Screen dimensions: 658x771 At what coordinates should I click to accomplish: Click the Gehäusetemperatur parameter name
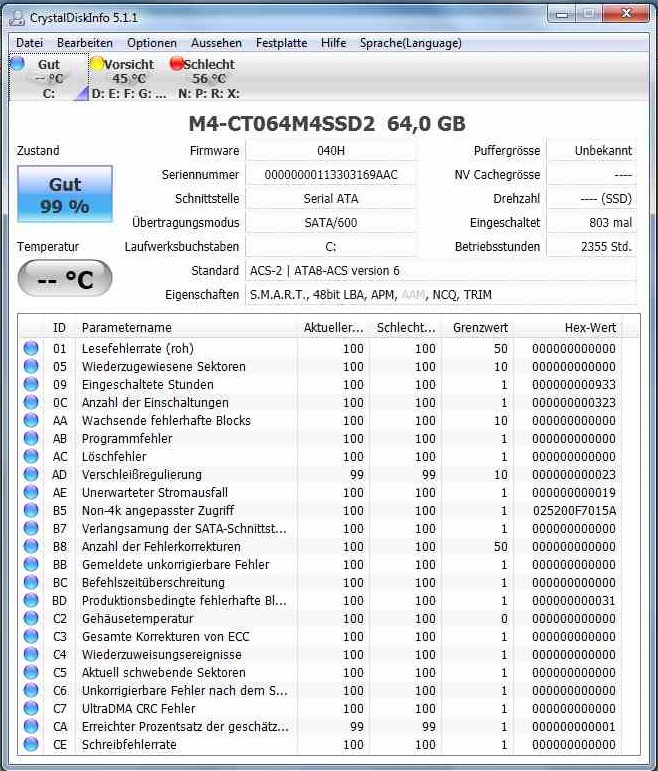[x=137, y=619]
